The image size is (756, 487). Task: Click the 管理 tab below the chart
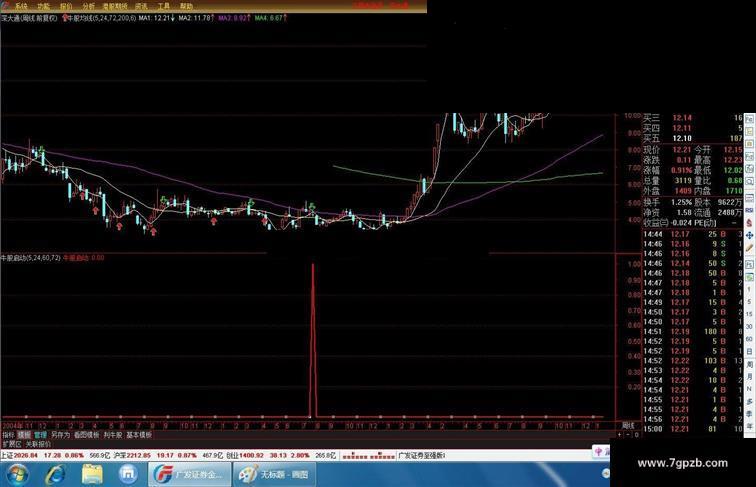pyautogui.click(x=40, y=435)
